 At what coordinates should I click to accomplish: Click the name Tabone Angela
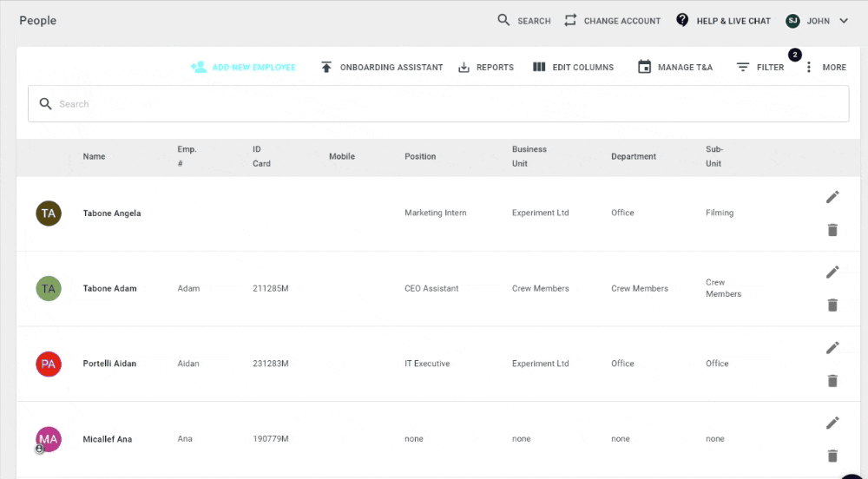(x=112, y=213)
